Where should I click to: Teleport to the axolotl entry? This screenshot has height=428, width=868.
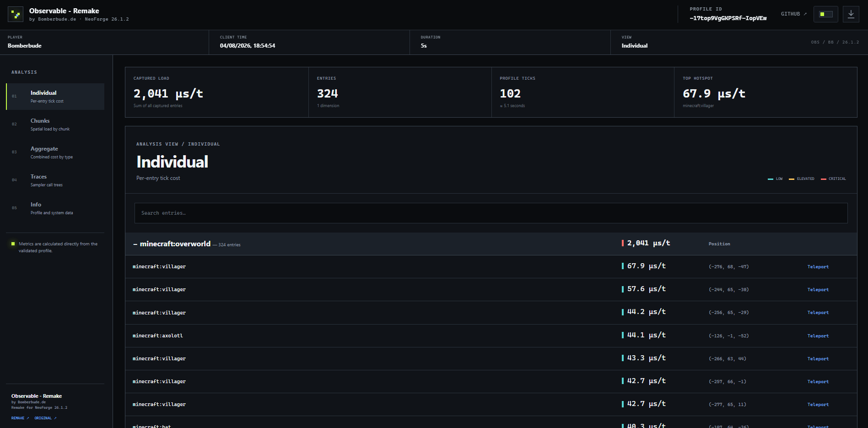tap(818, 336)
